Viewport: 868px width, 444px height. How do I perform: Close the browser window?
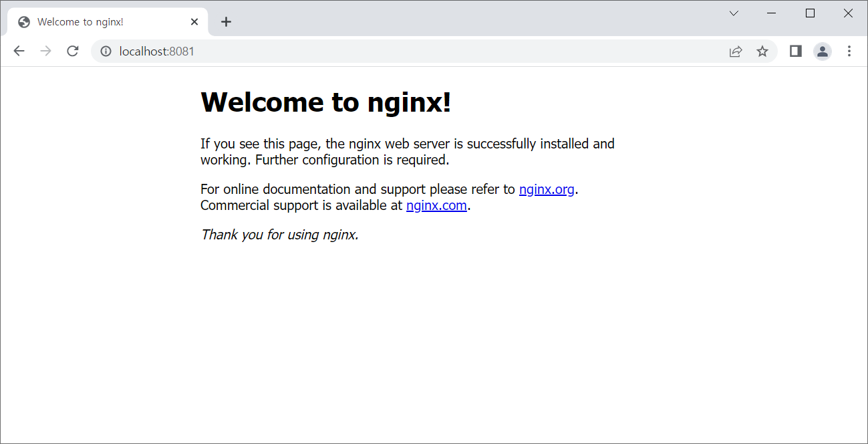tap(848, 13)
